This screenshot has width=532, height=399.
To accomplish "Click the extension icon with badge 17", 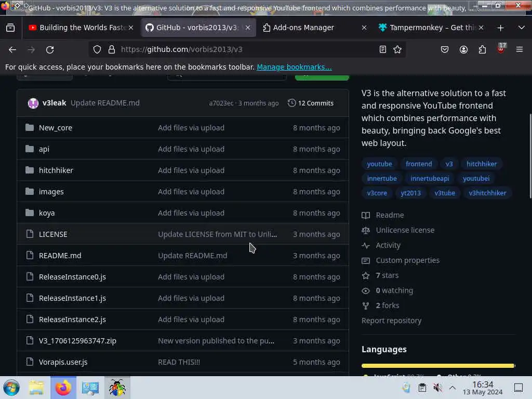I will coord(501,49).
